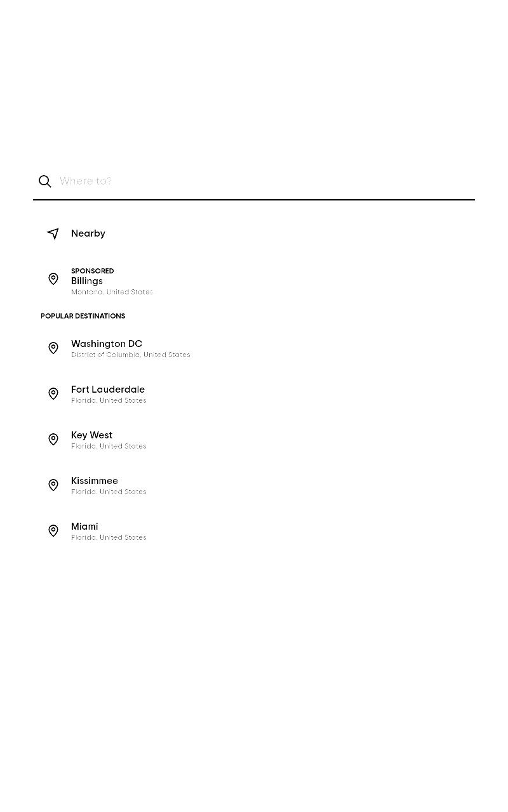Click the magnifying glass search icon
The image size is (508, 812).
(x=45, y=181)
